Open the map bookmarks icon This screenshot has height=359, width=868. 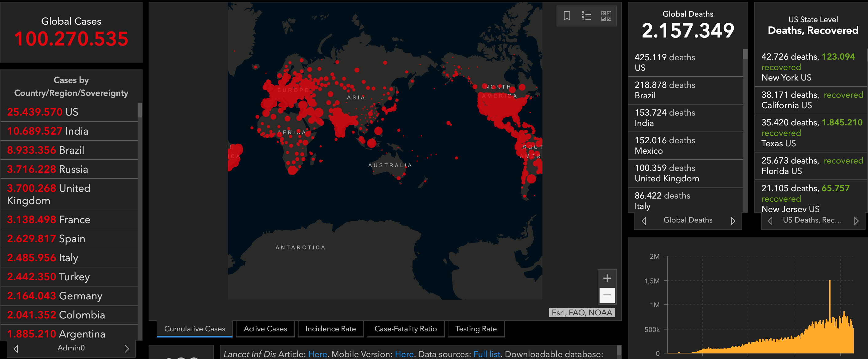point(567,16)
